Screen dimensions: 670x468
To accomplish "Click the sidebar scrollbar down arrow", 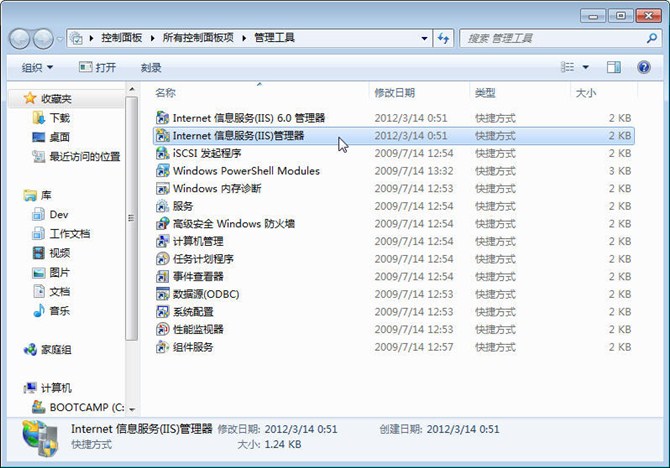I will [x=132, y=409].
